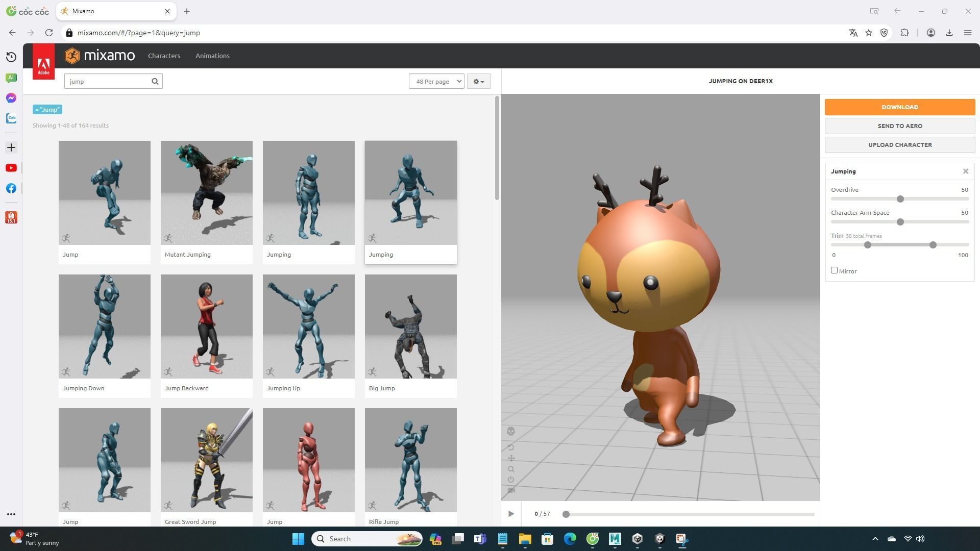Screen dimensions: 980x551
Task: Add a new sidebar shortcut plus icon
Action: pyautogui.click(x=11, y=147)
